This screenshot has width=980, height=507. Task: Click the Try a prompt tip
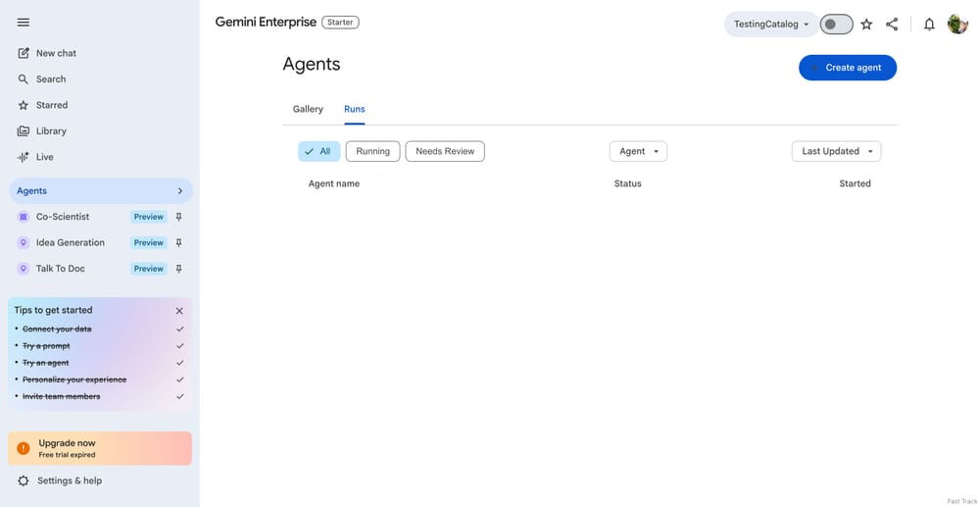click(46, 346)
